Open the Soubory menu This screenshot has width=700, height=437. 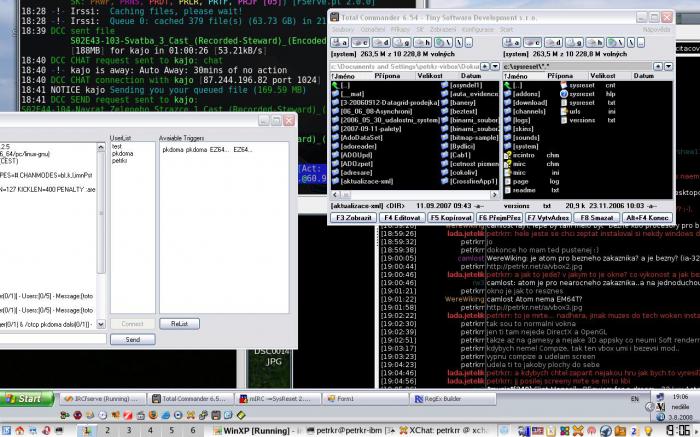[342, 29]
